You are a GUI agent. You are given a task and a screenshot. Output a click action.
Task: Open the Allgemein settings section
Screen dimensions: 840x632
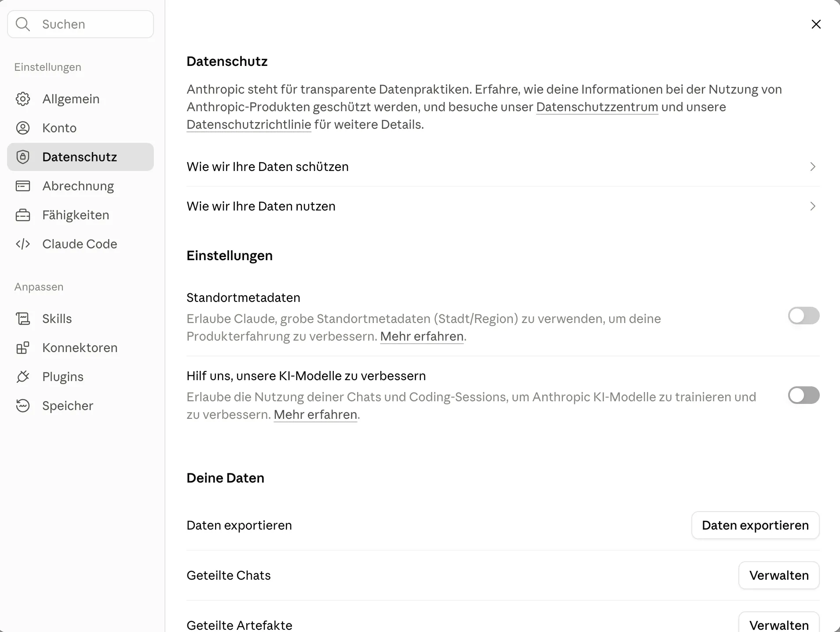click(x=80, y=99)
